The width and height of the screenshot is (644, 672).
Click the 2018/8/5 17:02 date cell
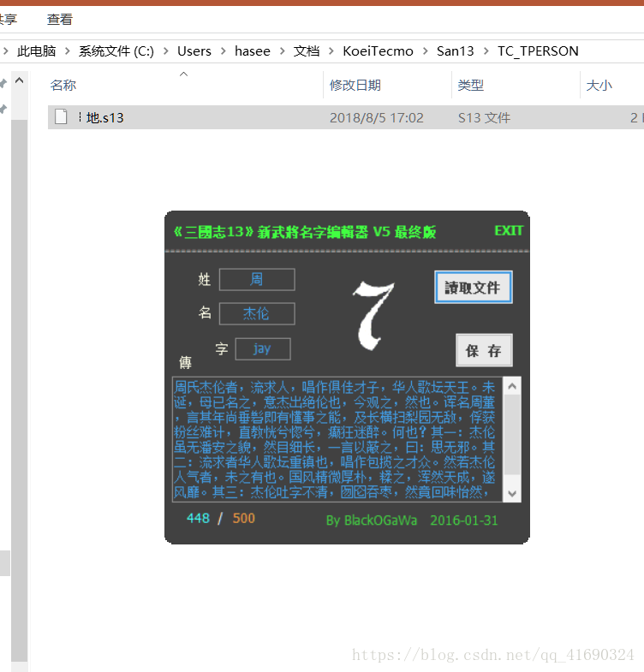tap(376, 118)
